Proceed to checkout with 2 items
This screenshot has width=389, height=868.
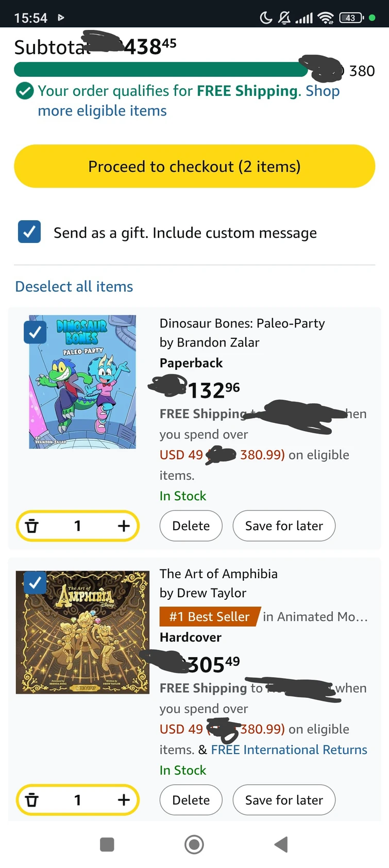pyautogui.click(x=194, y=167)
